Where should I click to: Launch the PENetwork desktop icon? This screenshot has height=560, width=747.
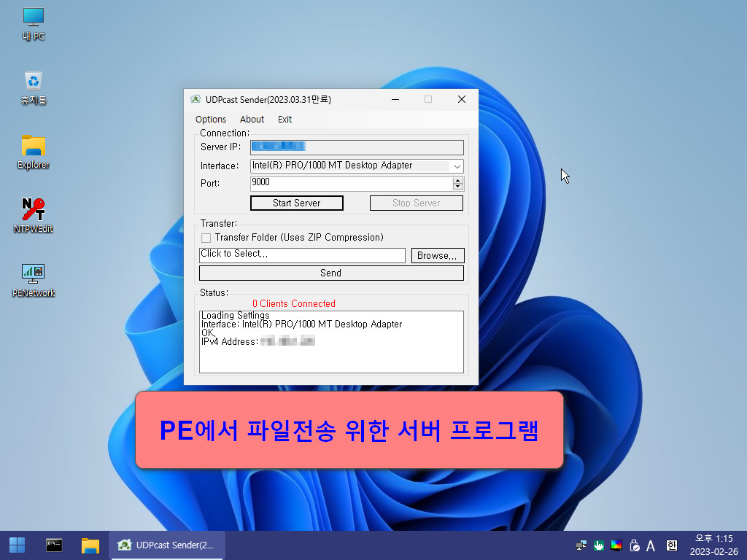pyautogui.click(x=34, y=280)
